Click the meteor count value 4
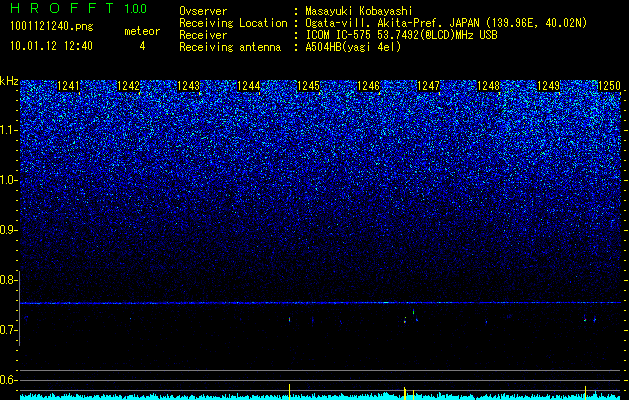This screenshot has width=629, height=400. [x=142, y=46]
